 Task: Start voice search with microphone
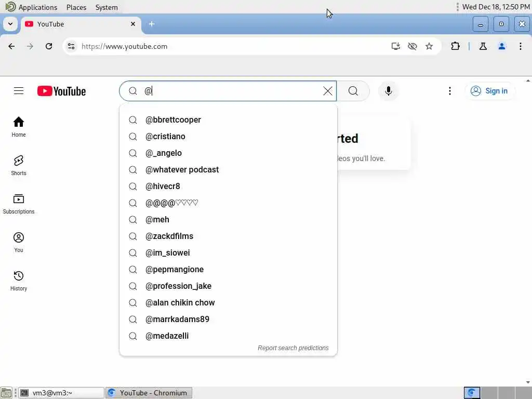tap(389, 91)
